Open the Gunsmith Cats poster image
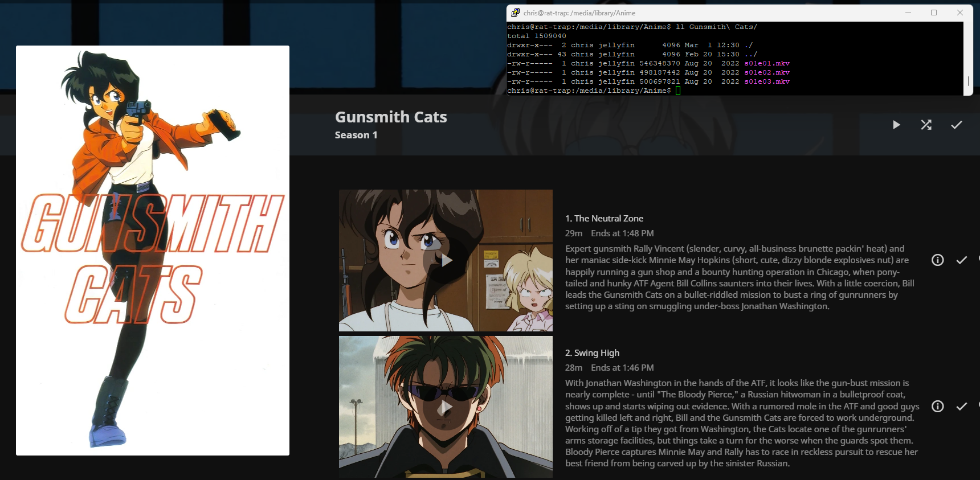 [x=153, y=251]
